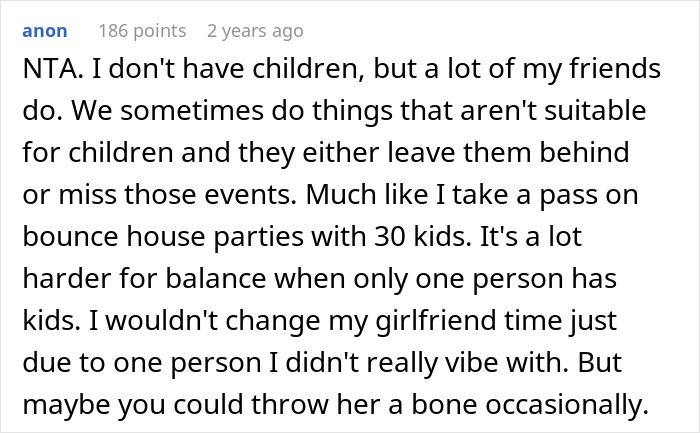Screen dimensions: 700x433
Task: Click the 2 years ago timestamp
Action: pos(254,32)
